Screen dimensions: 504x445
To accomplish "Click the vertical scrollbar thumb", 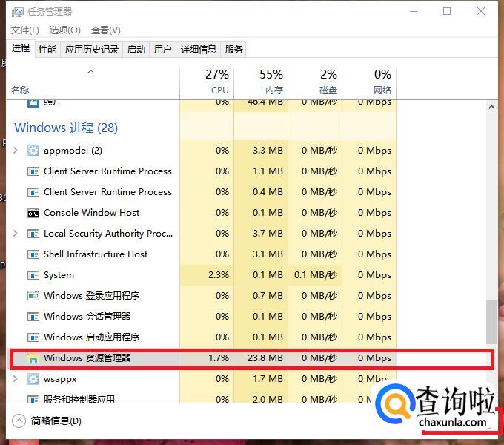I will (x=491, y=322).
